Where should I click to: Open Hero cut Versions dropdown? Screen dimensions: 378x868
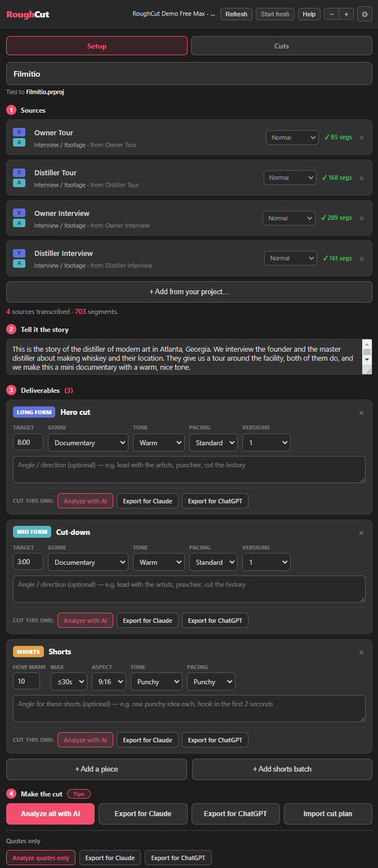tap(266, 442)
